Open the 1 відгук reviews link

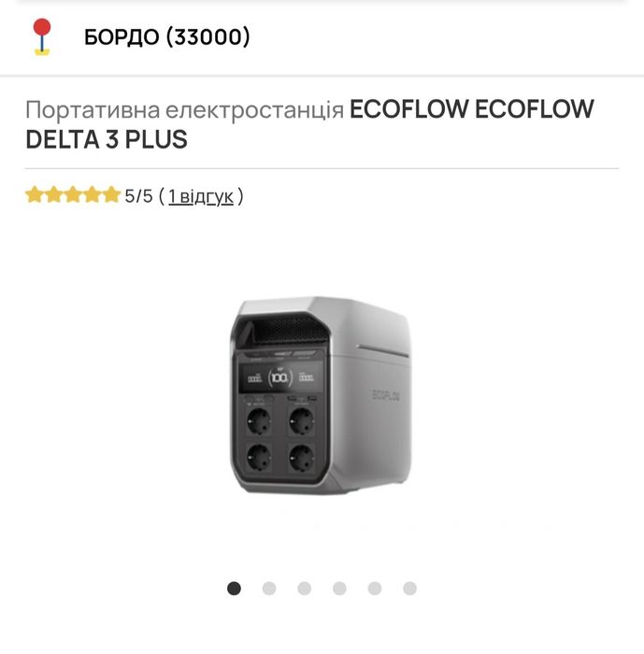(200, 196)
